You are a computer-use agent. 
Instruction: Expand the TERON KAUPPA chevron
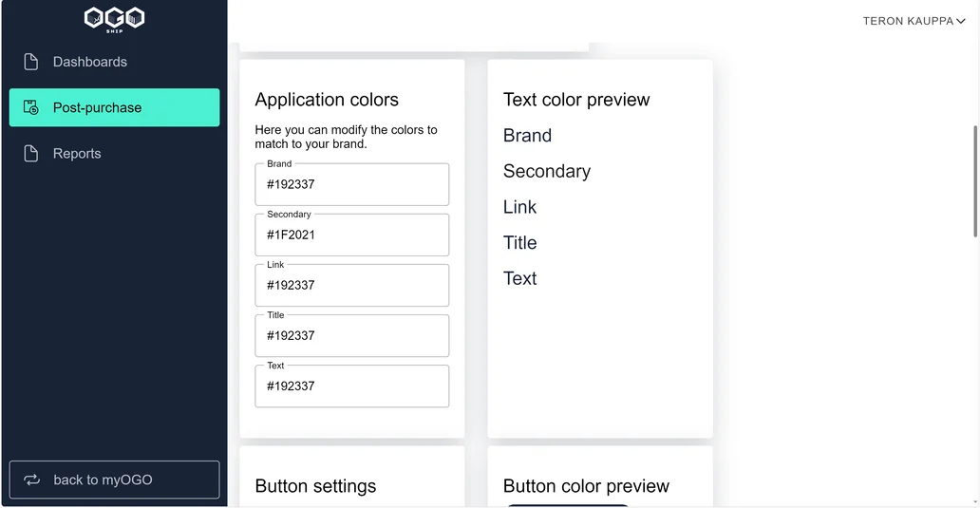point(961,21)
